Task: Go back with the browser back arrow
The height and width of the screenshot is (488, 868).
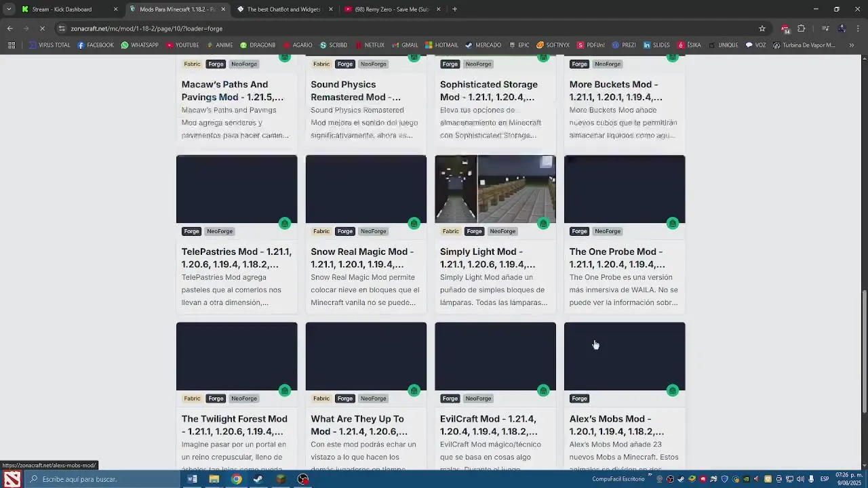Action: click(9, 28)
